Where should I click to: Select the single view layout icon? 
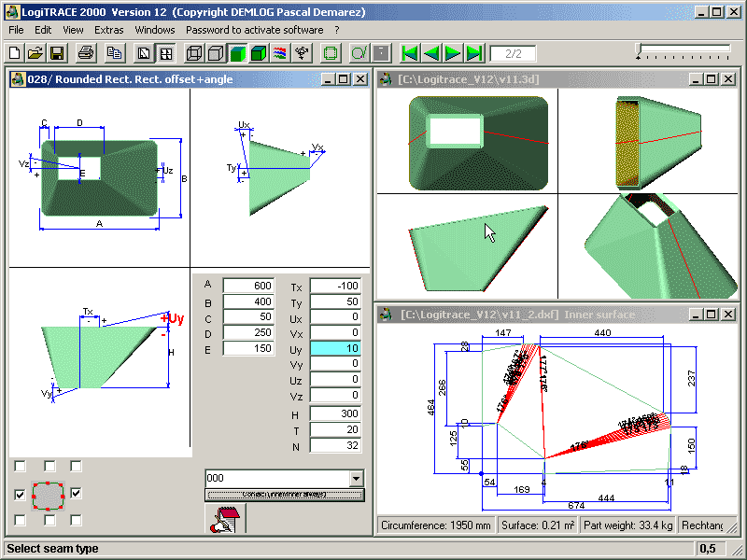pyautogui.click(x=144, y=53)
